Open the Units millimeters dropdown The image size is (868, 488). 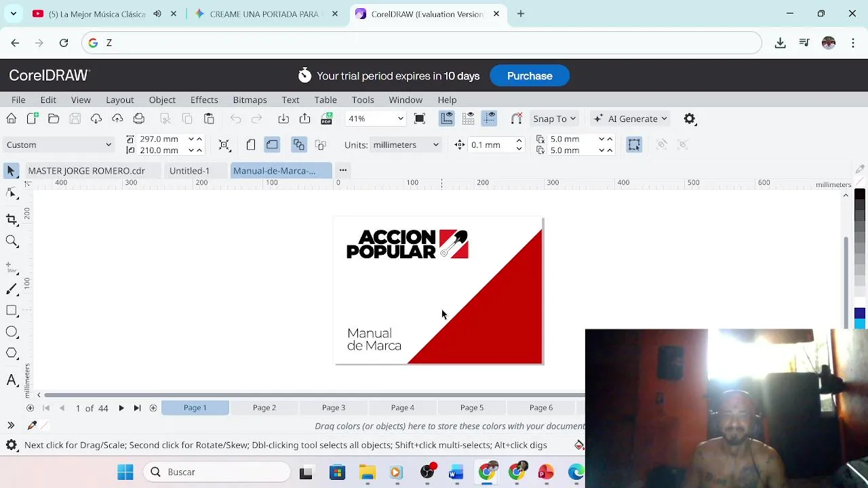click(x=406, y=144)
